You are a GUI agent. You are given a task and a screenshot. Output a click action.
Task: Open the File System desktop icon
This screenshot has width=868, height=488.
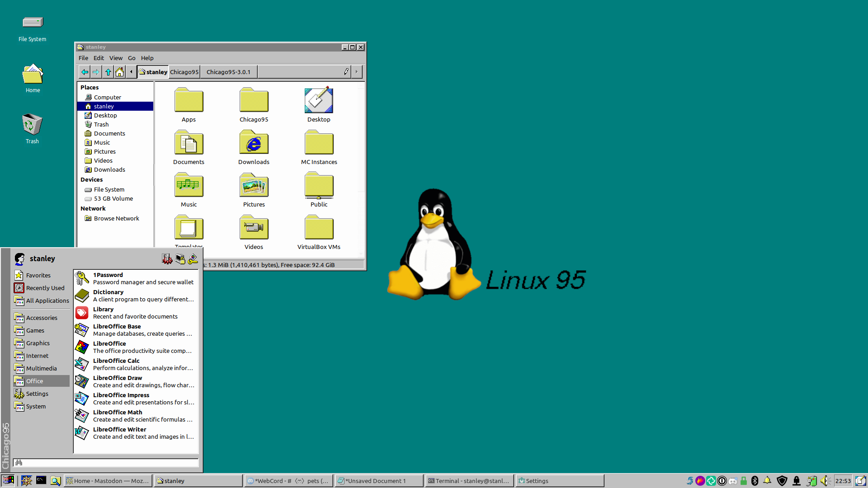(32, 28)
